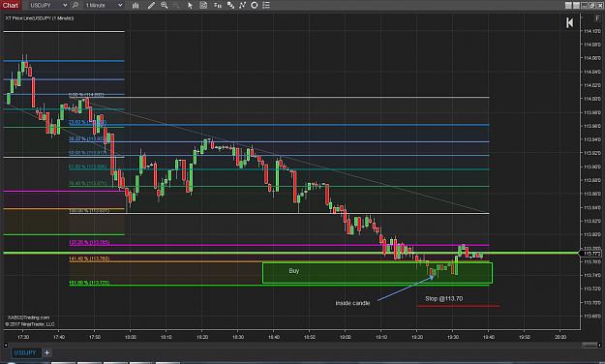Click the horizontal scrollbar left arrow
Viewport: 605px width, 364px height.
click(6, 345)
